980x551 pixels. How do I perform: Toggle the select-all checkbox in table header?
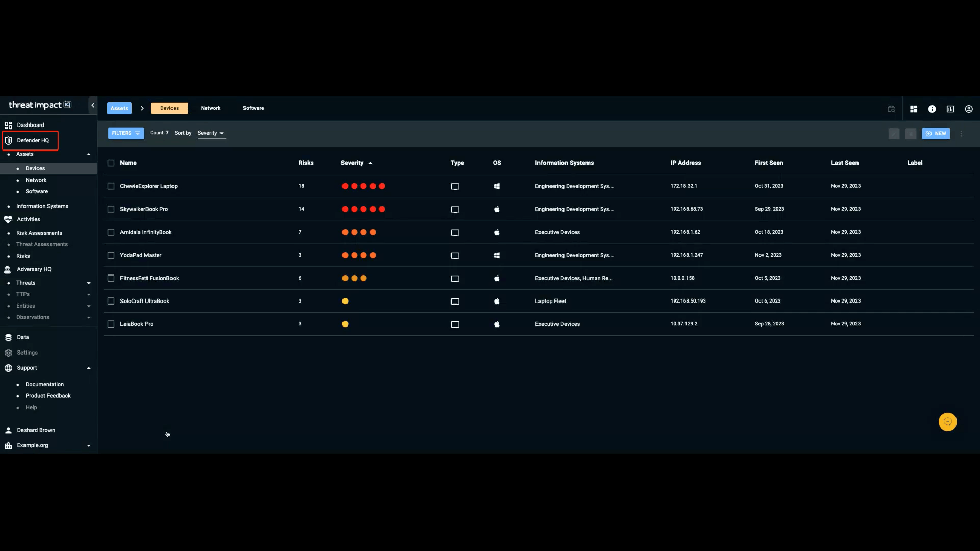click(111, 163)
